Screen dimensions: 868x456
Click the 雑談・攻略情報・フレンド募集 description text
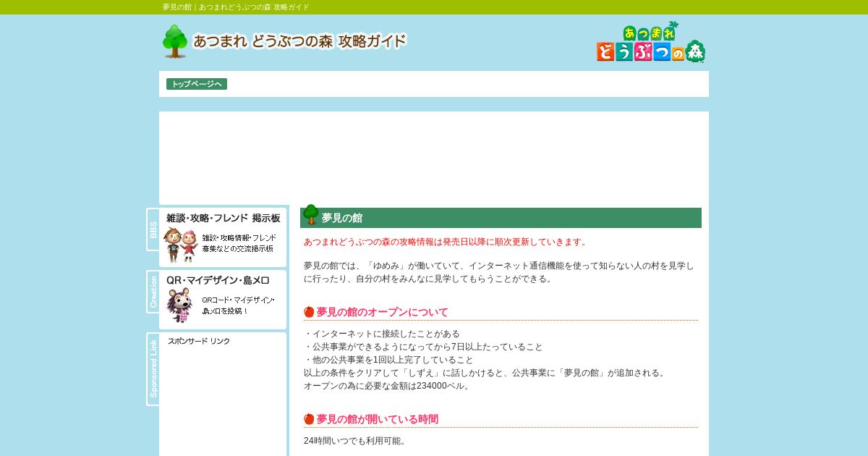pos(239,243)
